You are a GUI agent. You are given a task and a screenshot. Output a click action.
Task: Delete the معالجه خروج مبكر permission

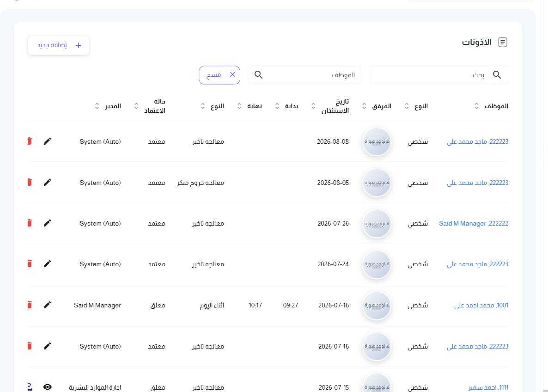click(30, 183)
